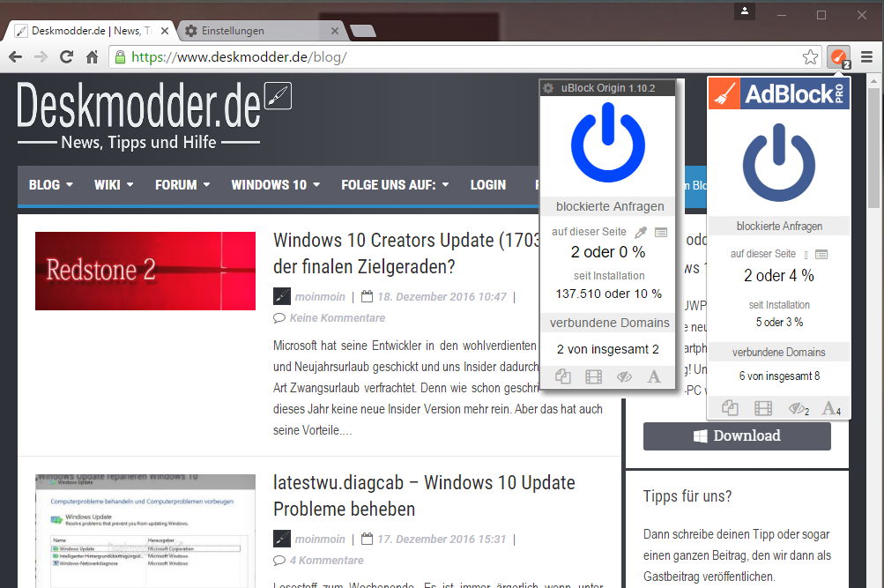Close the Einstellungen tab
884x588 pixels.
coord(335,31)
